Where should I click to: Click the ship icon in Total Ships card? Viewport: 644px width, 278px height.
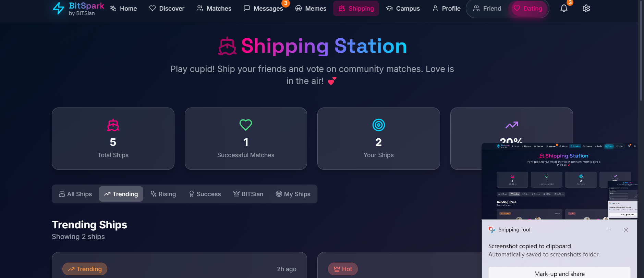pos(113,125)
